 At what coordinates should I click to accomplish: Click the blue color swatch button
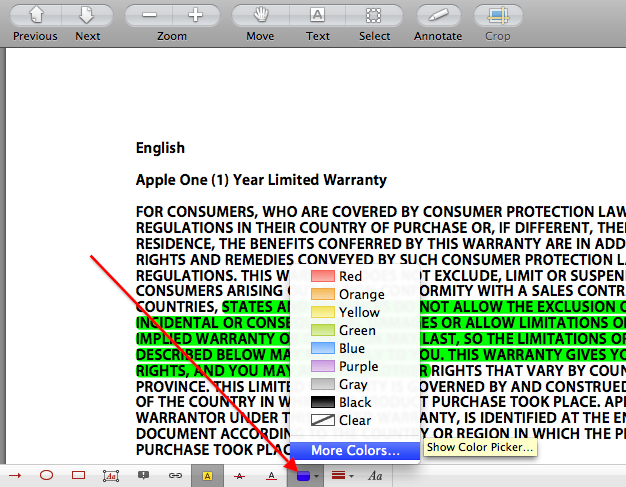tap(303, 476)
